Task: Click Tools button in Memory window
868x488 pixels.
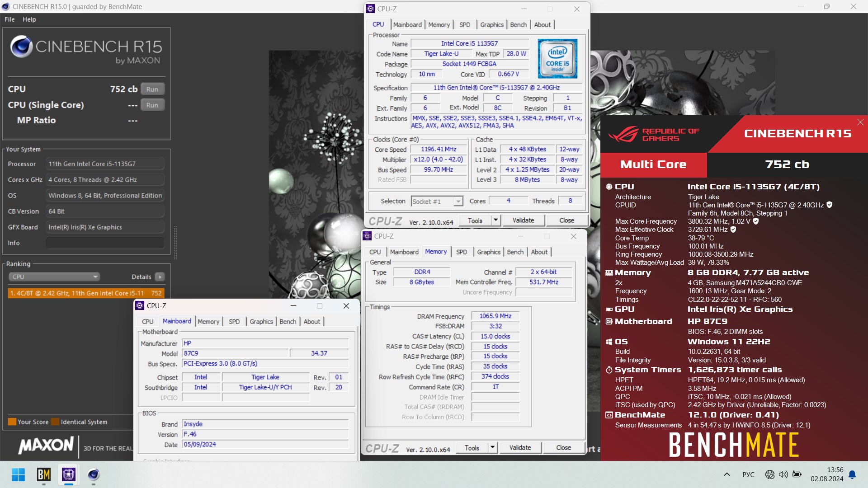Action: coord(472,448)
